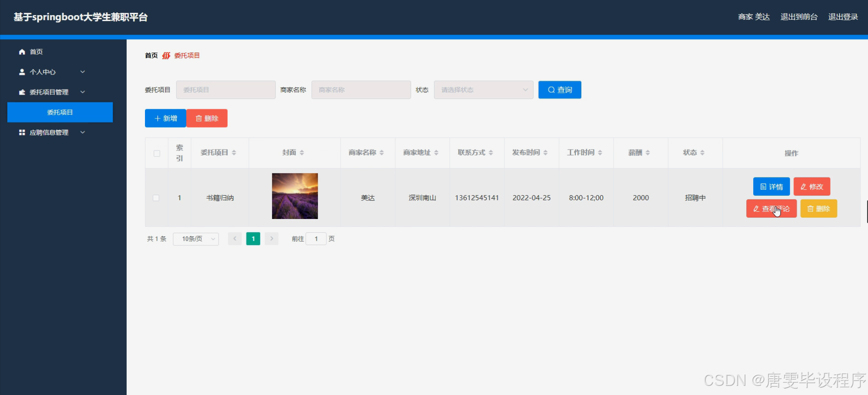Sort by 状态 column arrows
The height and width of the screenshot is (395, 868).
coord(702,153)
